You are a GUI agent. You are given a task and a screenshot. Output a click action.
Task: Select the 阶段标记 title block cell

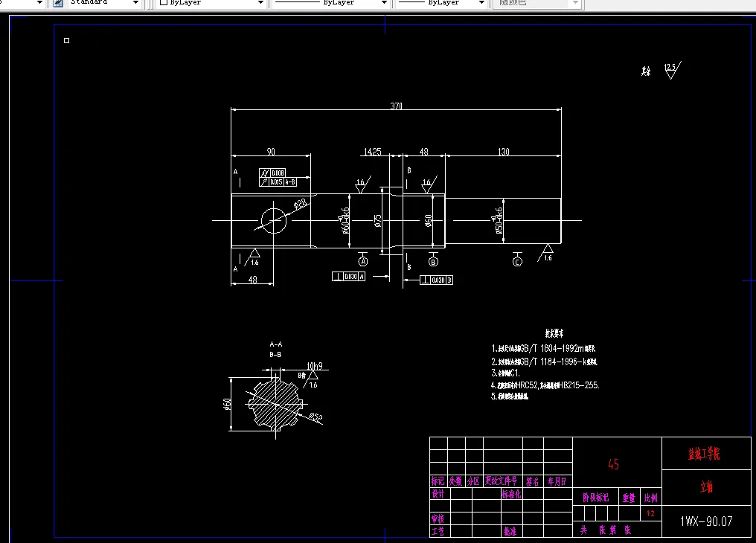click(x=595, y=498)
